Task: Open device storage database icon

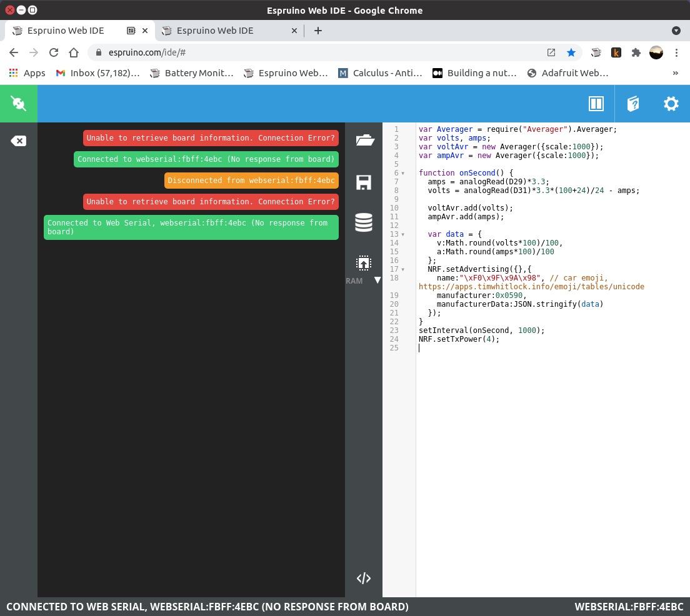Action: coord(364,222)
